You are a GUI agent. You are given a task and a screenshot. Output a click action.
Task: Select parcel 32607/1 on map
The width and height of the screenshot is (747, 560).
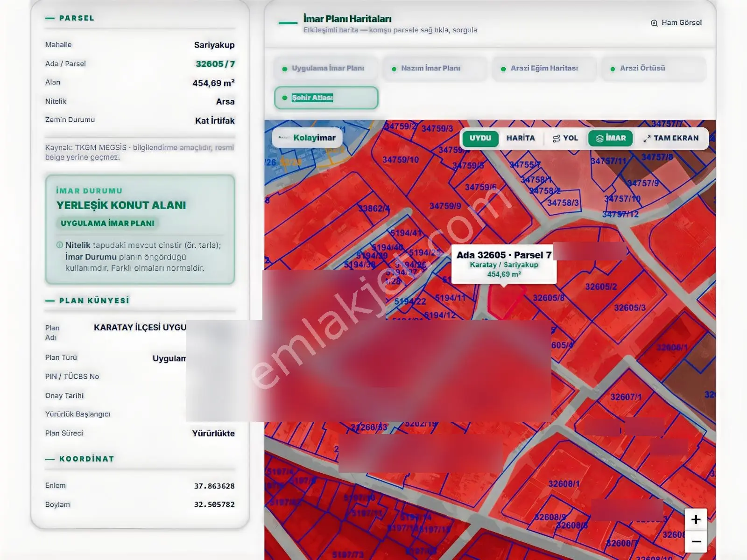coord(626,397)
